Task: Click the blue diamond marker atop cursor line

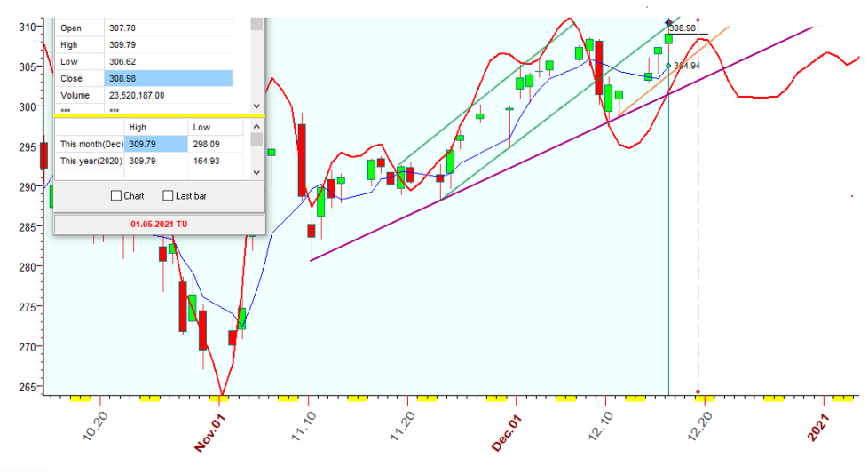Action: [668, 23]
